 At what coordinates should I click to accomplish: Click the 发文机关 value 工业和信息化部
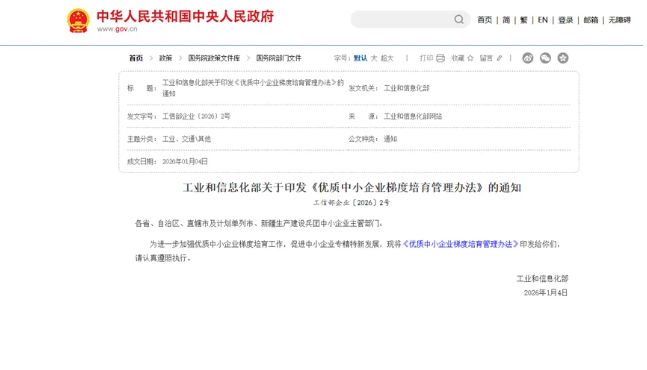[406, 88]
